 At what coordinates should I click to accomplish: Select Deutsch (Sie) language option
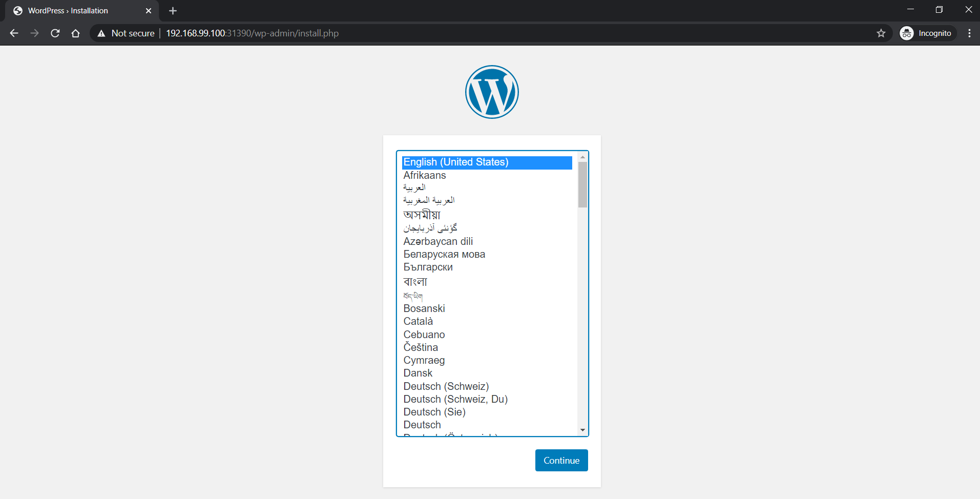487,412
